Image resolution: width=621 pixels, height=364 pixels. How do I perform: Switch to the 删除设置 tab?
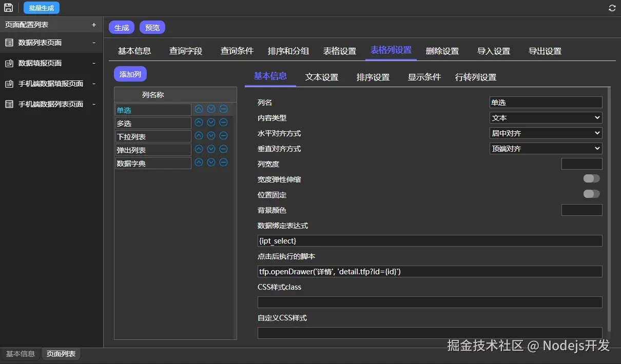pyautogui.click(x=442, y=51)
